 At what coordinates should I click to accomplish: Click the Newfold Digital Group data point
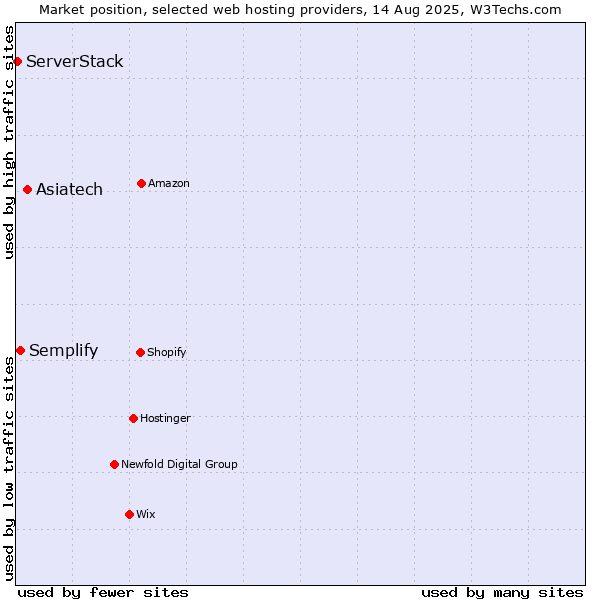tap(114, 465)
